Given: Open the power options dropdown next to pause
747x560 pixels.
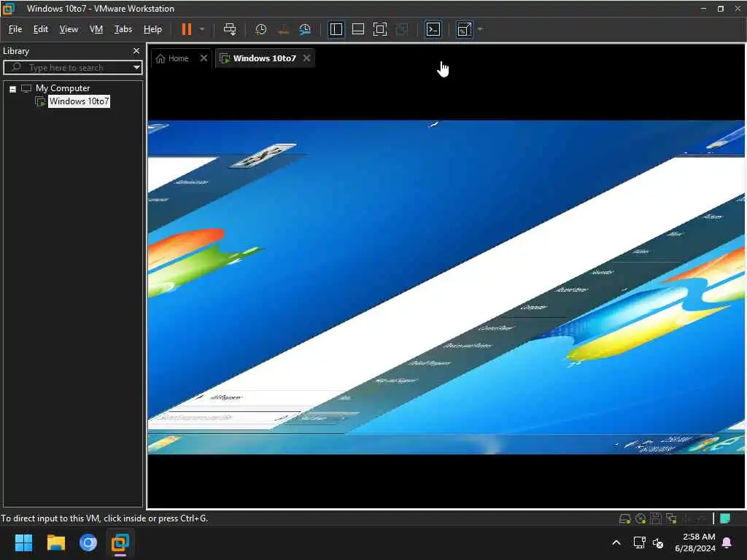Looking at the screenshot, I should tap(202, 29).
